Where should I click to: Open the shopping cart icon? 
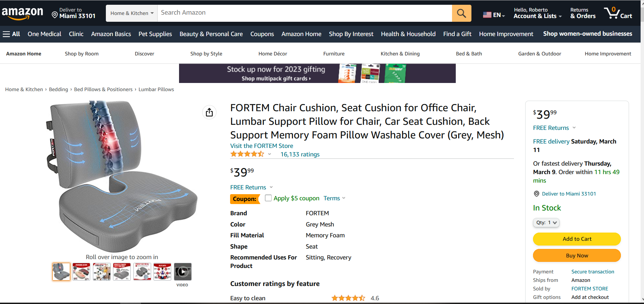coord(618,13)
